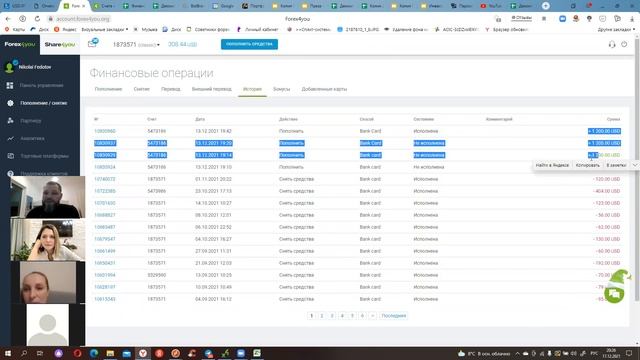This screenshot has height=360, width=640.
Task: Open the transaction dated 23.10.2021 17:13
Action: click(x=104, y=191)
